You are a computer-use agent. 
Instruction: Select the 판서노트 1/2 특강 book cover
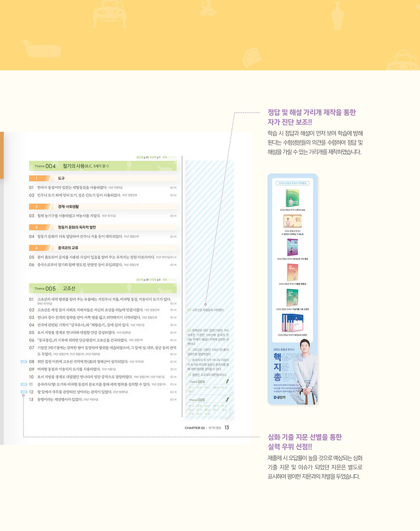pyautogui.click(x=292, y=247)
